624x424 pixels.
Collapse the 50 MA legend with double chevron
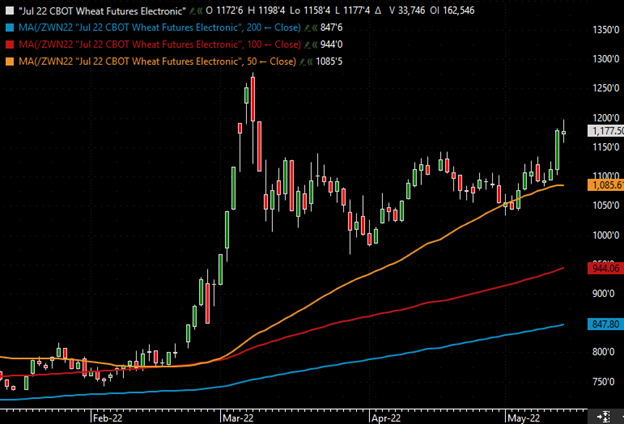coord(309,62)
